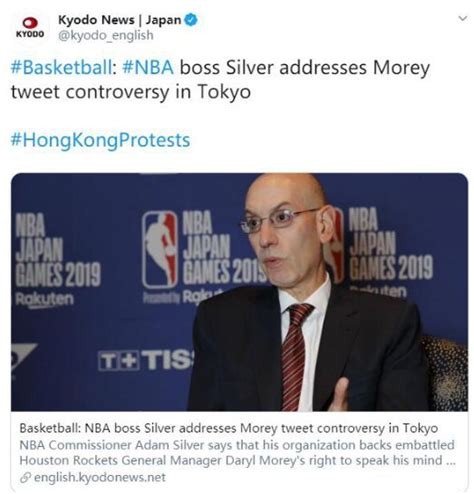Screen dimensions: 474x494
Task: Click the link card headline about Tokyo controversy
Action: pyautogui.click(x=229, y=428)
